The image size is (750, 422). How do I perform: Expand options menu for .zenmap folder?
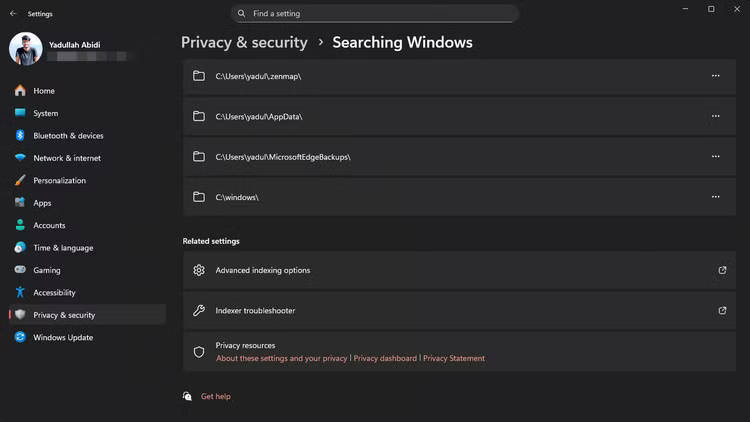(715, 76)
